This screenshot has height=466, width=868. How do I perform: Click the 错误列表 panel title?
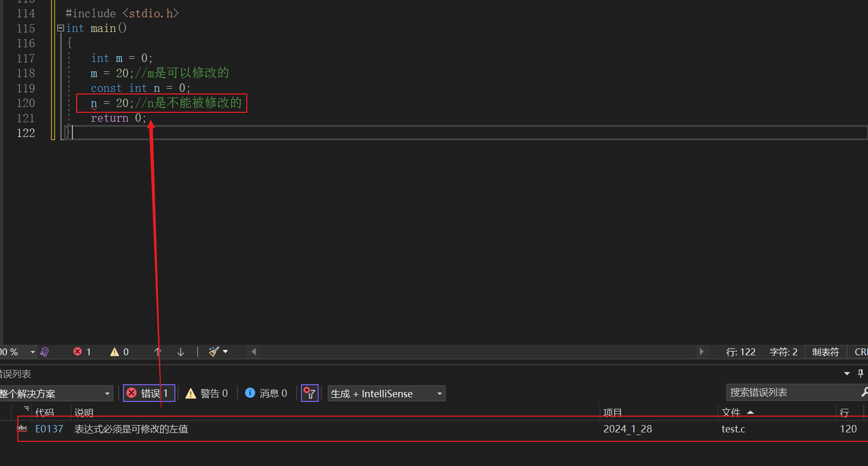click(16, 374)
